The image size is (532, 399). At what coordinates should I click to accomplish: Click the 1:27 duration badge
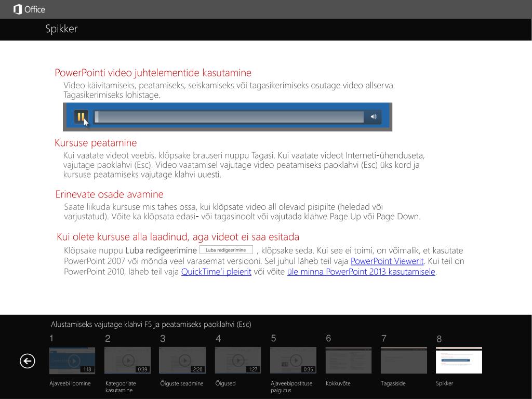point(253,369)
